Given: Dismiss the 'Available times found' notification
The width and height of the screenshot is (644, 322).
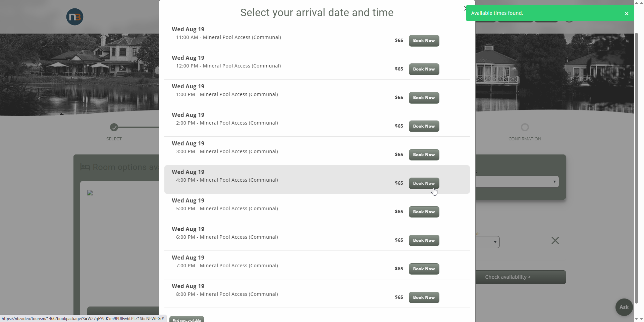Looking at the screenshot, I should pos(627,13).
